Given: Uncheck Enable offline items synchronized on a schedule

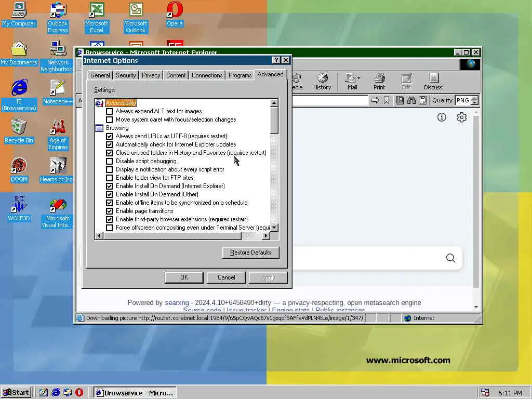Looking at the screenshot, I should pyautogui.click(x=109, y=203).
